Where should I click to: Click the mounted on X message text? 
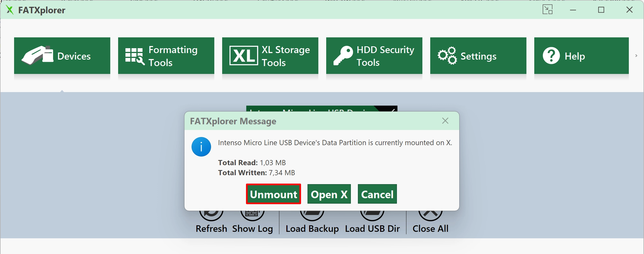(x=335, y=143)
